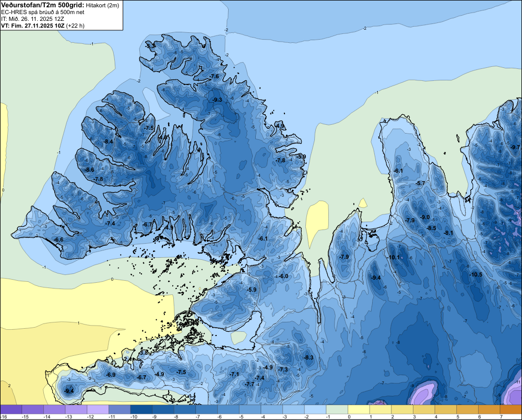Click the -8.4 temperature value on the map
Image resolution: width=522 pixels, height=420 pixels.
click(x=108, y=141)
